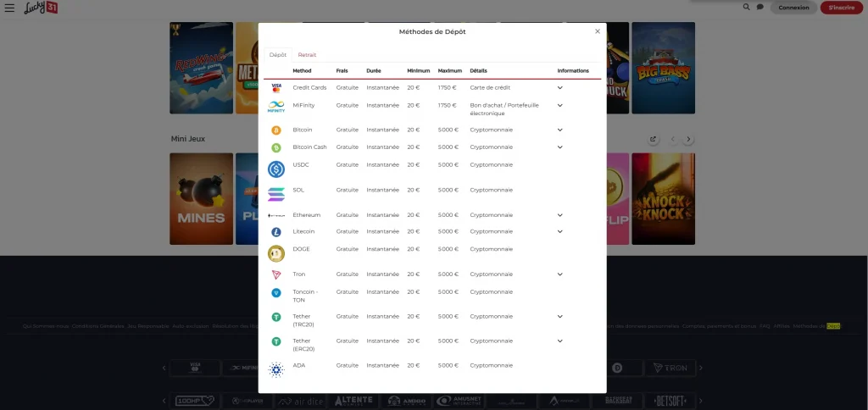Click the DOGE coin icon
868x410 pixels.
click(x=276, y=253)
